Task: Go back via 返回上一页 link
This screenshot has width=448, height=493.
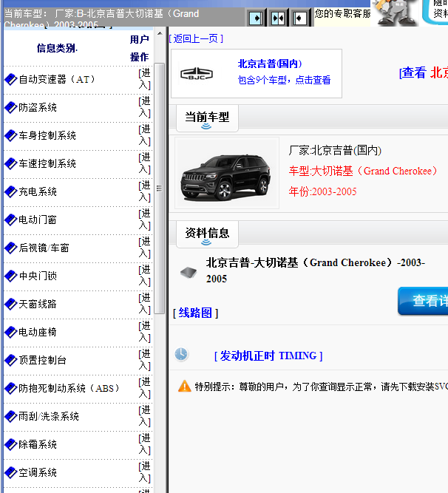Action: click(196, 38)
